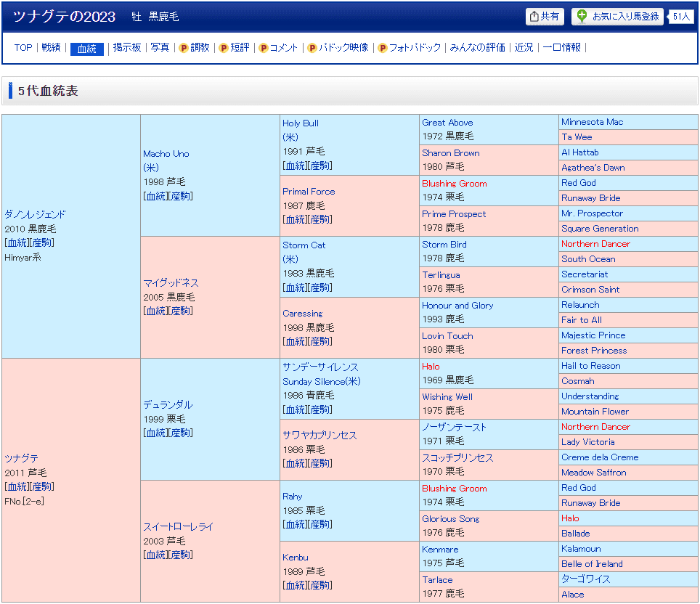
Task: Open 血統 link under Macho Uno
Action: (x=156, y=197)
